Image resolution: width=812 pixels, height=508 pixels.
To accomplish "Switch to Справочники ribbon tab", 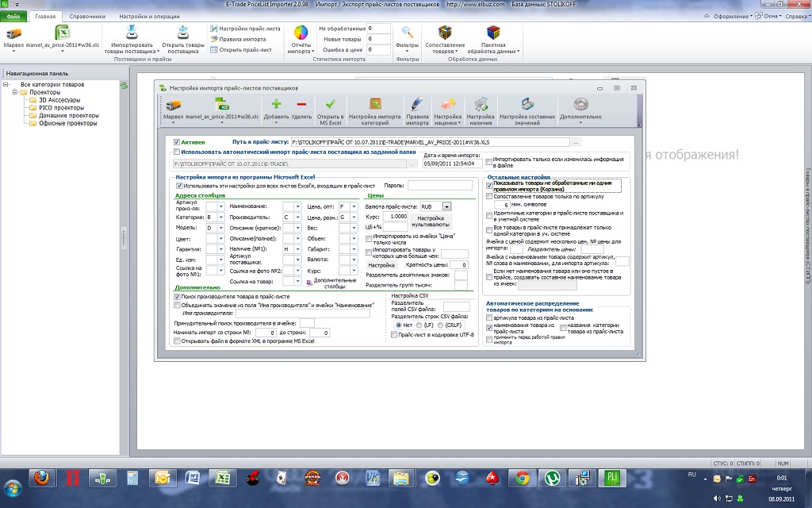I will 87,16.
